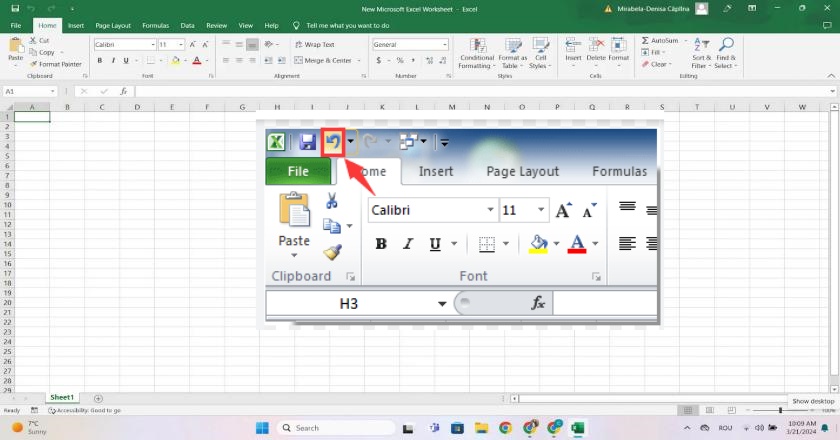Click the zoom slider in status bar
Image resolution: width=840 pixels, height=440 pixels.
[x=781, y=410]
